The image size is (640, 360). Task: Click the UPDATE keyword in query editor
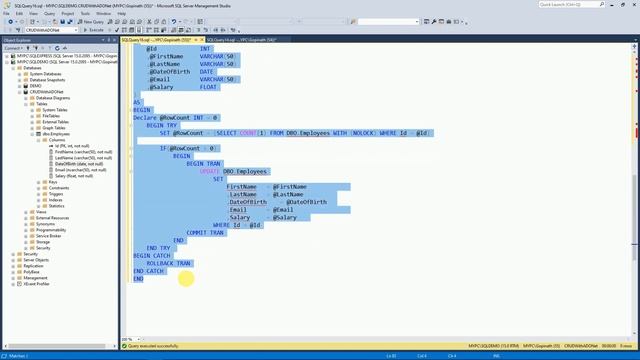210,171
